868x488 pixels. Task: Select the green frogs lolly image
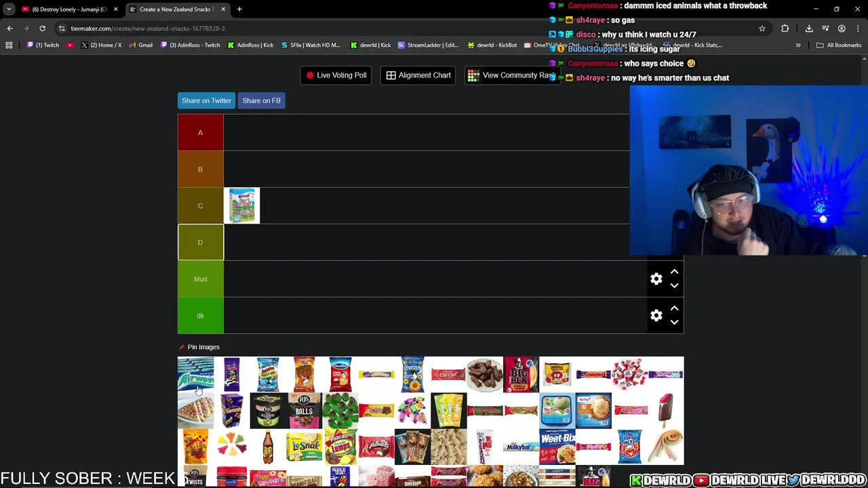(x=340, y=411)
